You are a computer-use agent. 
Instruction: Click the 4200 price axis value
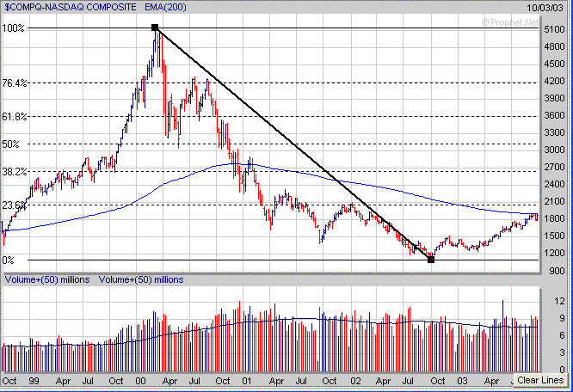tap(554, 81)
